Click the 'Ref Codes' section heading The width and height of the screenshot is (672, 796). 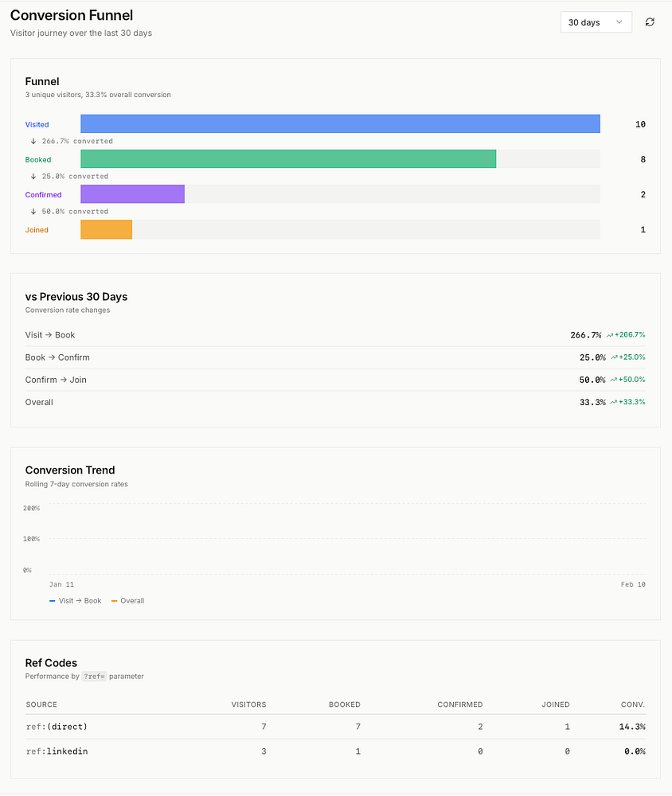[x=51, y=663]
